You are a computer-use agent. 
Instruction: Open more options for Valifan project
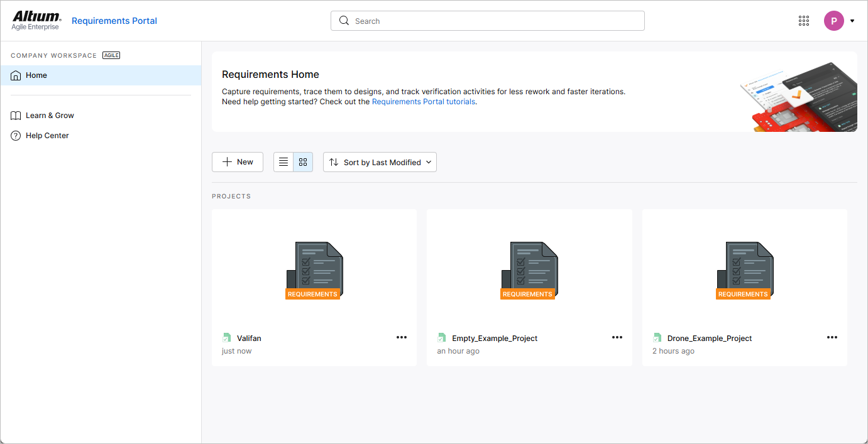coord(402,338)
